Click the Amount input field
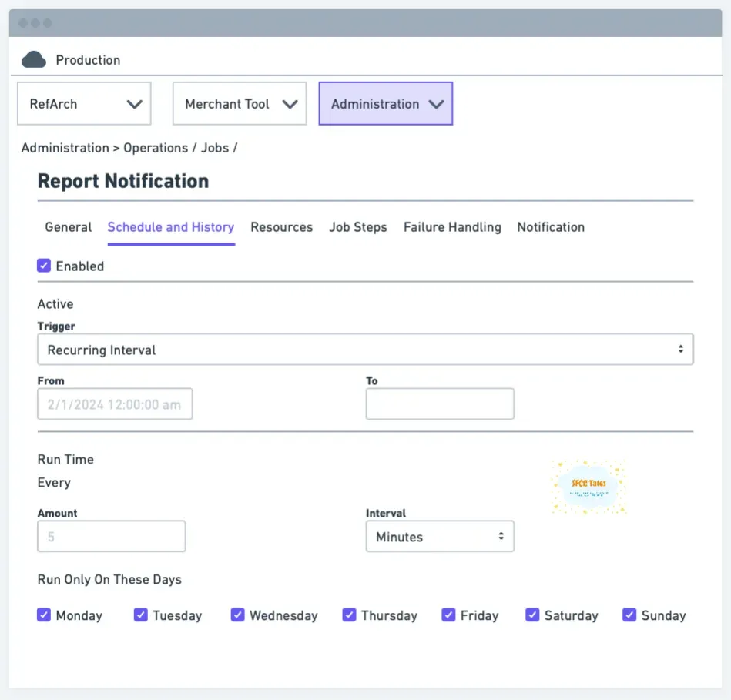Viewport: 731px width, 700px height. (x=112, y=537)
